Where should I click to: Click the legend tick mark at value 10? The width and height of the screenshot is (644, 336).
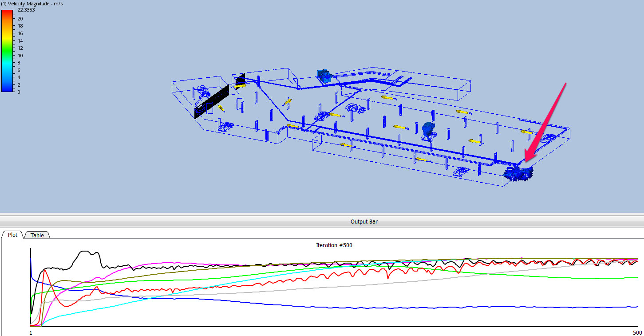coord(13,55)
